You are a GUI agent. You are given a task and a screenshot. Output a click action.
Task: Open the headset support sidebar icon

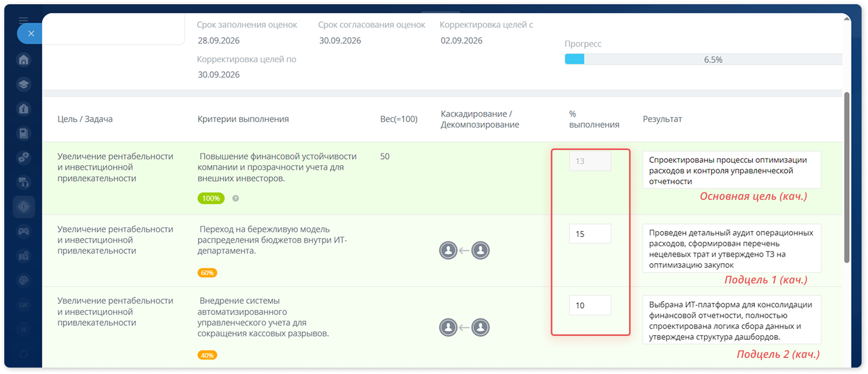click(x=24, y=182)
